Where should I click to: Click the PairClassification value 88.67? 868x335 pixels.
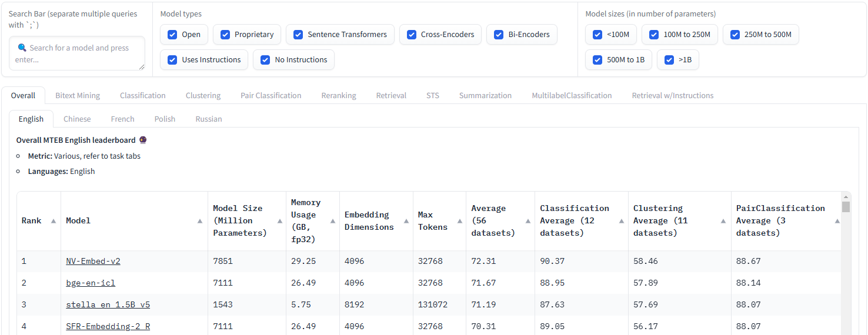click(749, 261)
